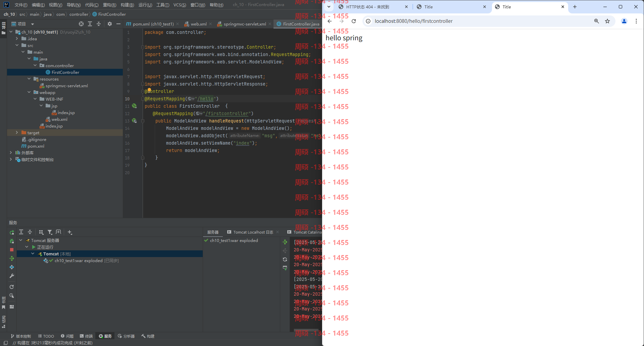Open the TODO tool window
The height and width of the screenshot is (346, 644).
tap(46, 336)
